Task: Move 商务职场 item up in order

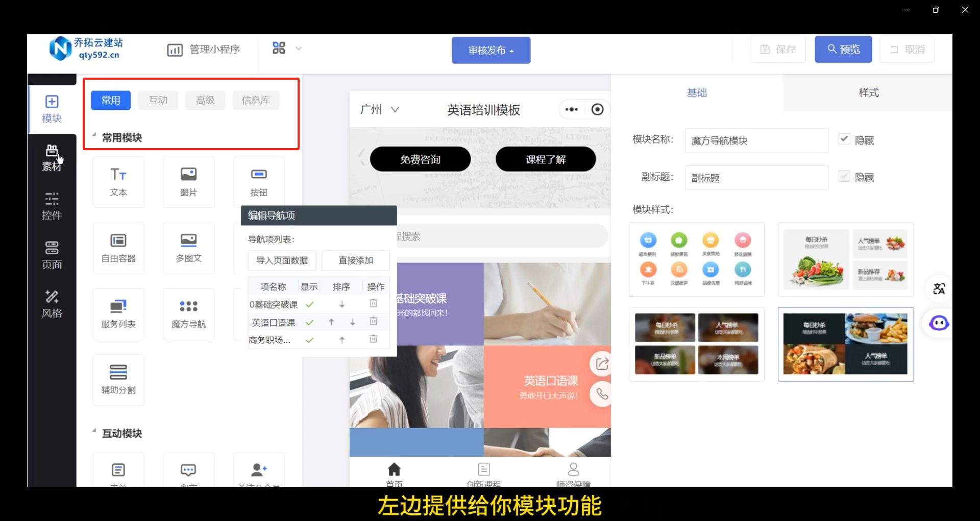Action: tap(342, 340)
